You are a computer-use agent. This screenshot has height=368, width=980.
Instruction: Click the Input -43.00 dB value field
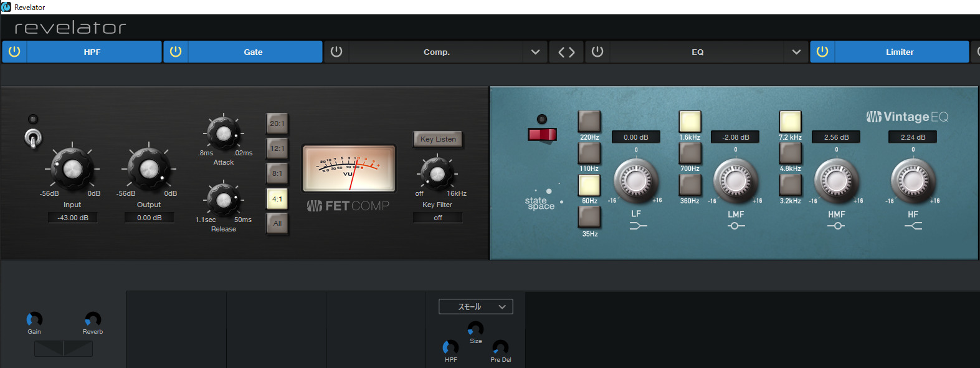click(x=72, y=218)
